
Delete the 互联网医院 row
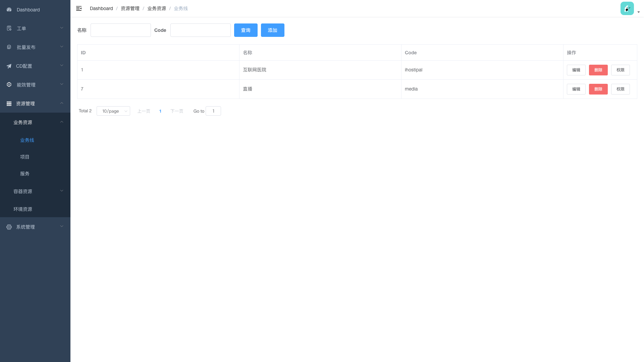[598, 70]
